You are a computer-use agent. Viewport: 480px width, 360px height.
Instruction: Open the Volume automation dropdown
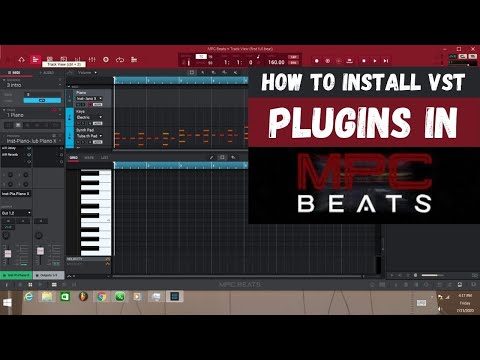tap(87, 72)
